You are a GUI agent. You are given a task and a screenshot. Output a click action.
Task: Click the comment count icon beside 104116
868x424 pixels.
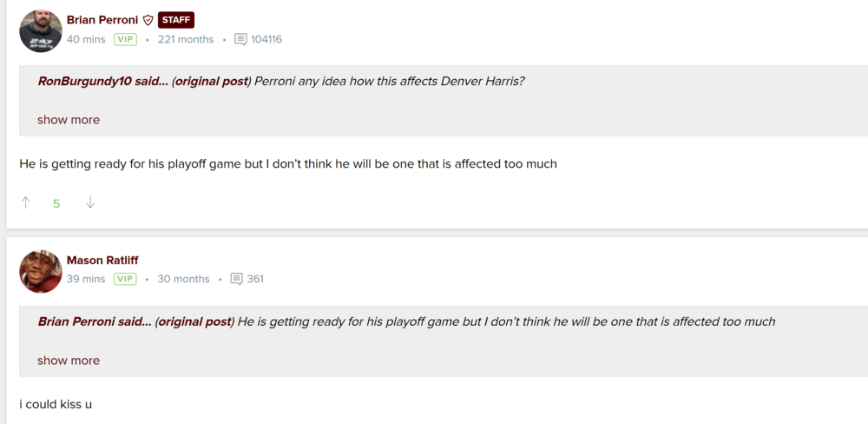(240, 39)
